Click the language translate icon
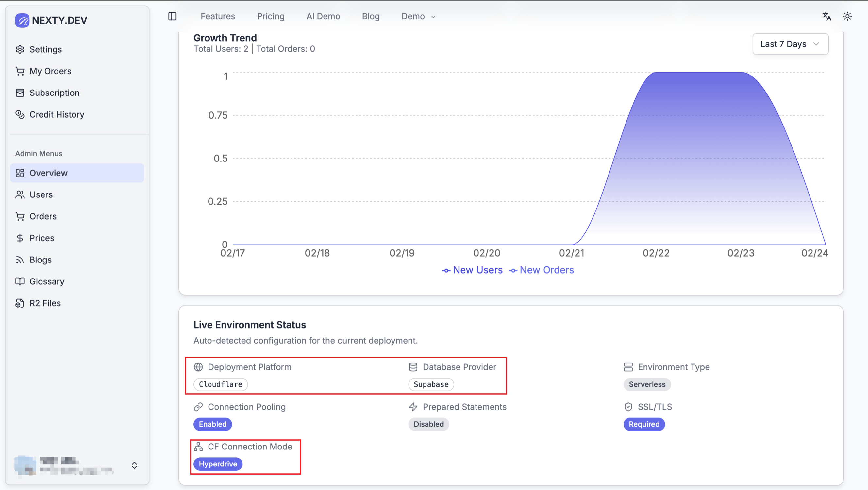Viewport: 868px width, 490px height. click(826, 16)
